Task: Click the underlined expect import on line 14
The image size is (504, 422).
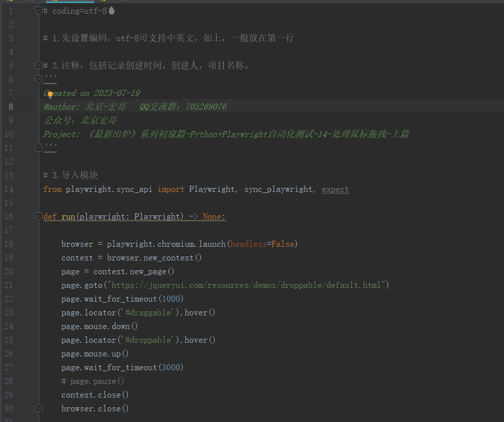Action: 335,189
